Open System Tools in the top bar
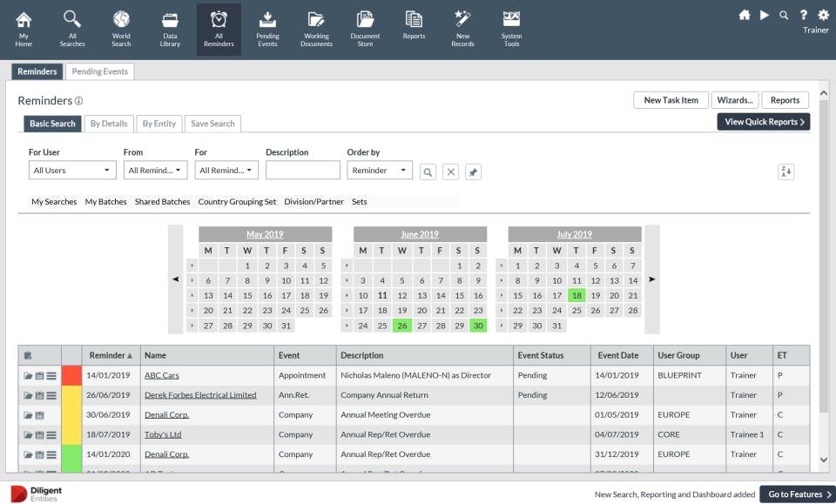The image size is (836, 504). click(x=511, y=29)
